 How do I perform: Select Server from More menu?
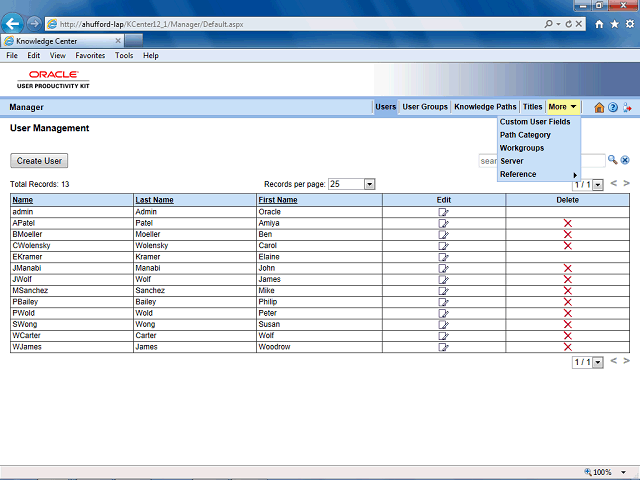539,161
